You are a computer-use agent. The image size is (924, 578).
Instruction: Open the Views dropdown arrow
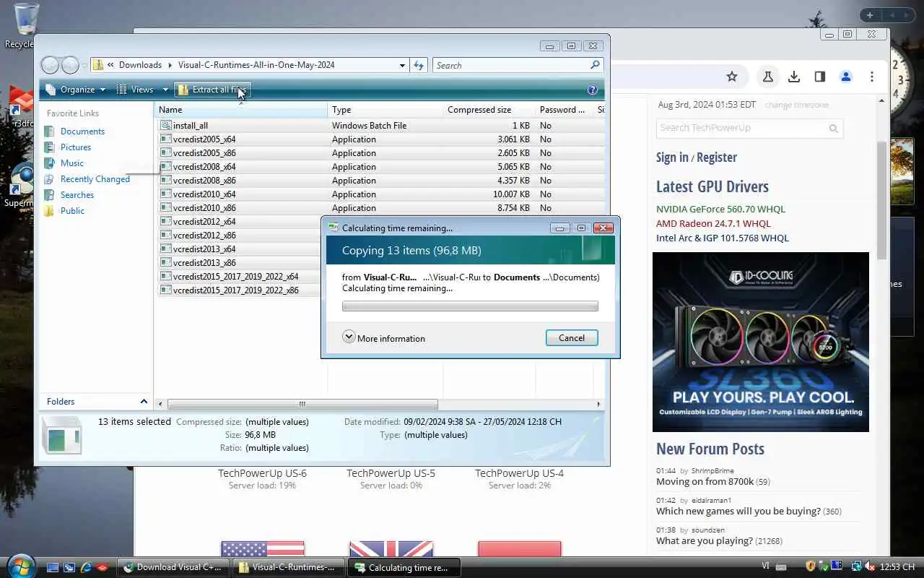(x=165, y=90)
